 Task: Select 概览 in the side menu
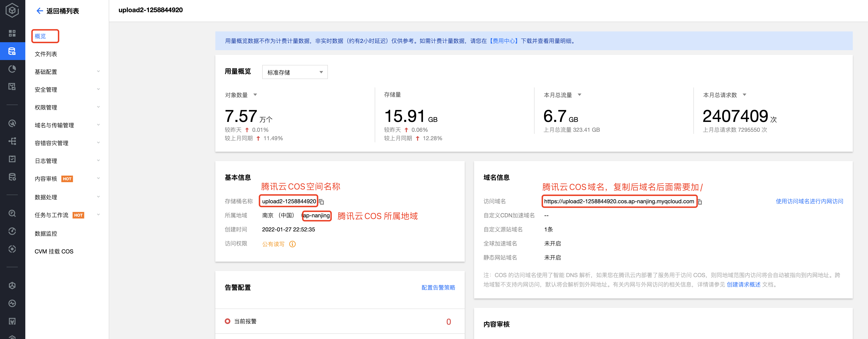coord(41,36)
